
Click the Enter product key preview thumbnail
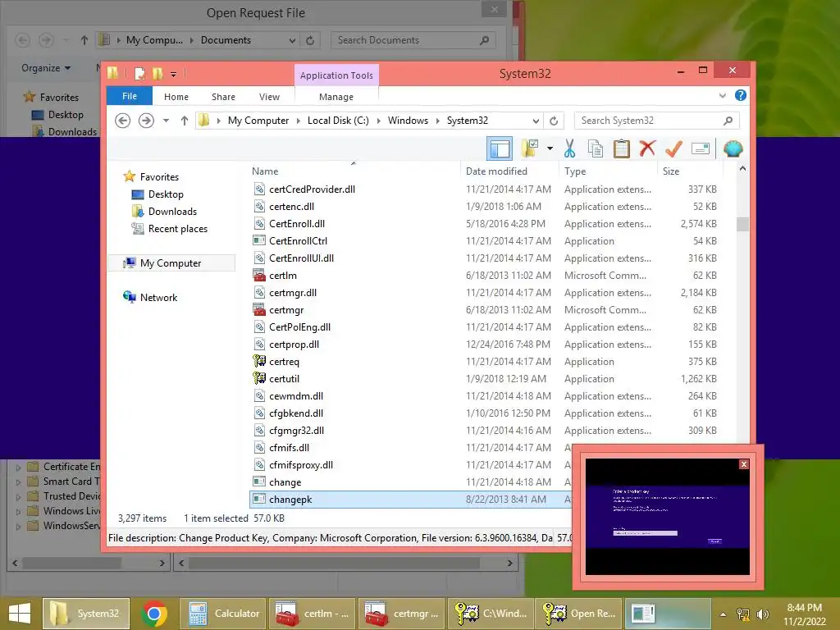[x=668, y=517]
